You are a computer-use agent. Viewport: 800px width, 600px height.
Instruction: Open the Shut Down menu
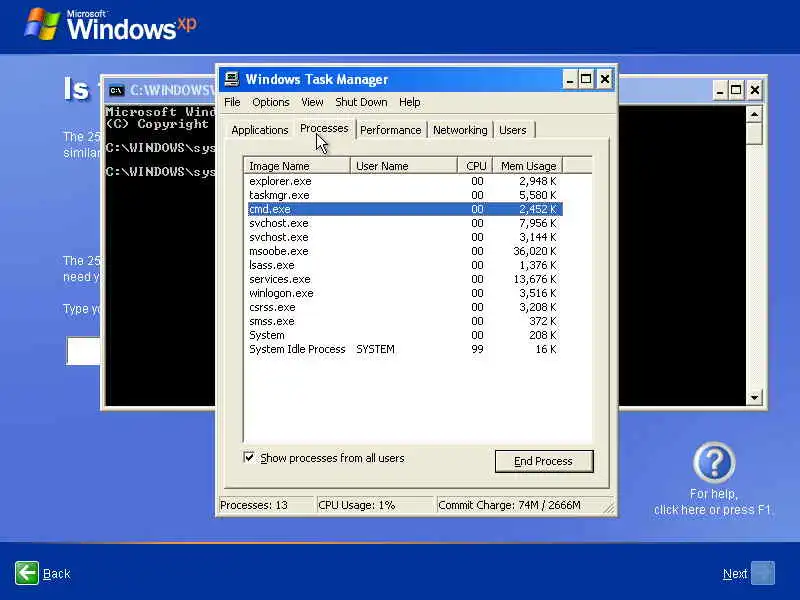coord(361,102)
